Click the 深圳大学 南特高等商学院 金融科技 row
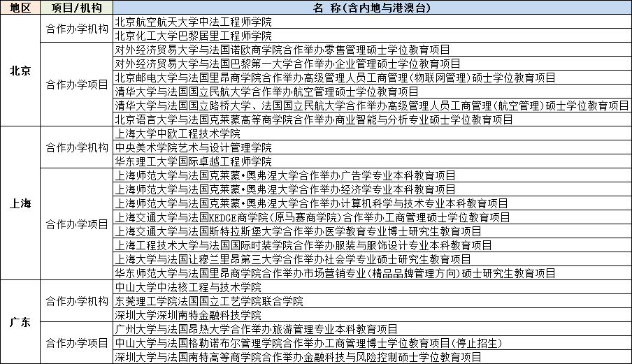Screen dimensions: 632x364 pos(372,357)
